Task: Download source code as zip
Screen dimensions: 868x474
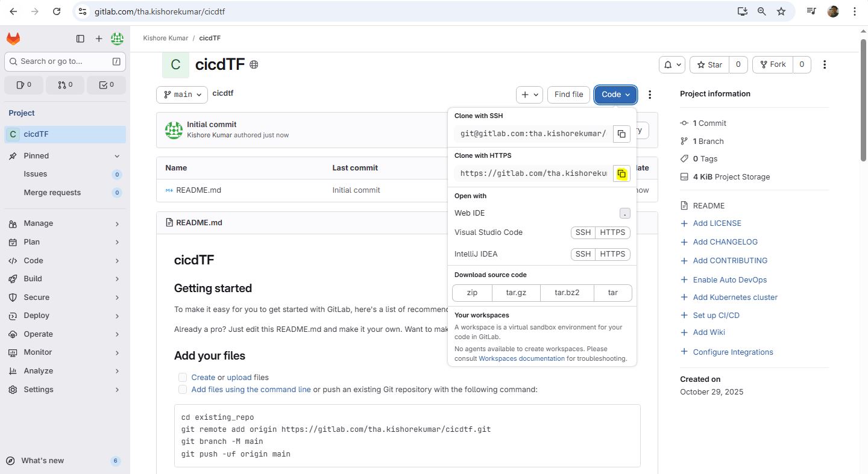Action: click(x=472, y=293)
